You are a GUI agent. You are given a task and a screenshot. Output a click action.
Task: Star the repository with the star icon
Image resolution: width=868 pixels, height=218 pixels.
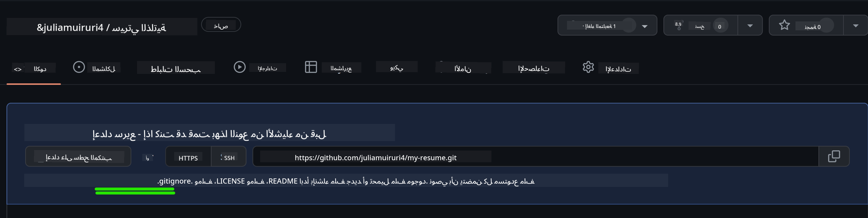[x=785, y=25]
